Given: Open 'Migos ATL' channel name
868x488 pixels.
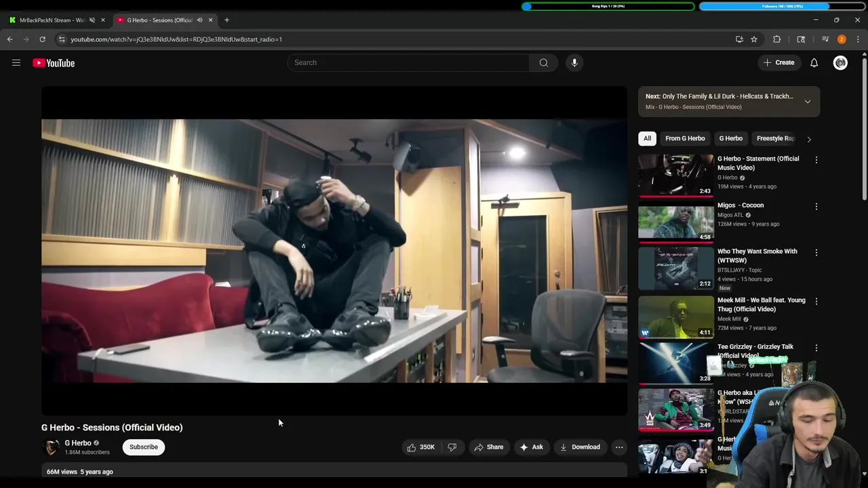Looking at the screenshot, I should (730, 215).
